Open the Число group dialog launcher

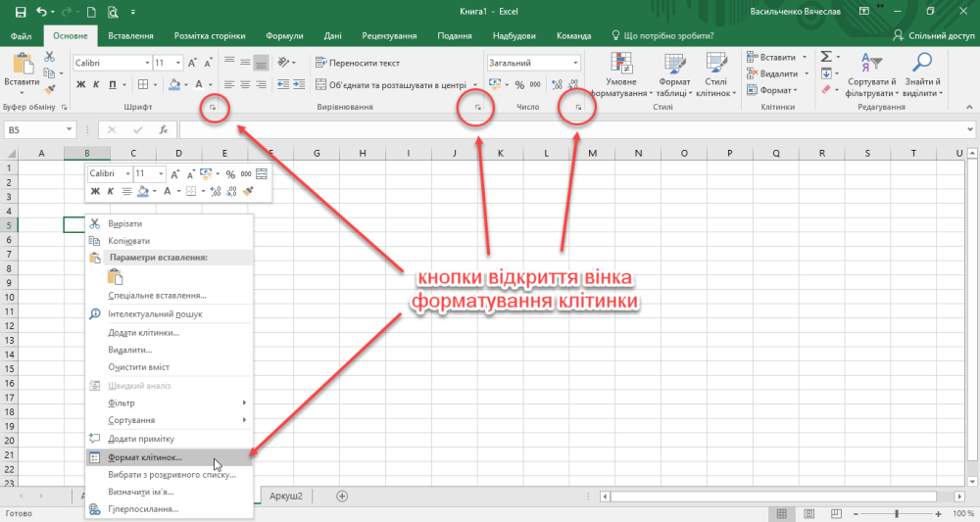578,108
